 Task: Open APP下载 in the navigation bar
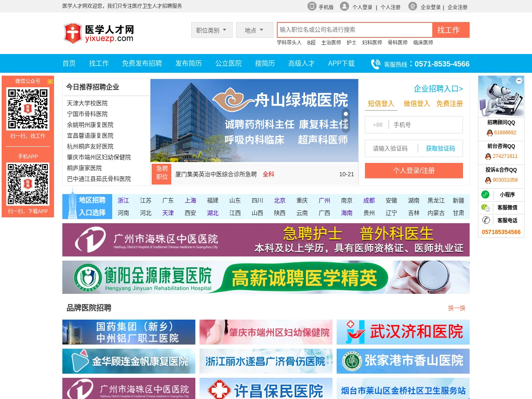pyautogui.click(x=341, y=64)
